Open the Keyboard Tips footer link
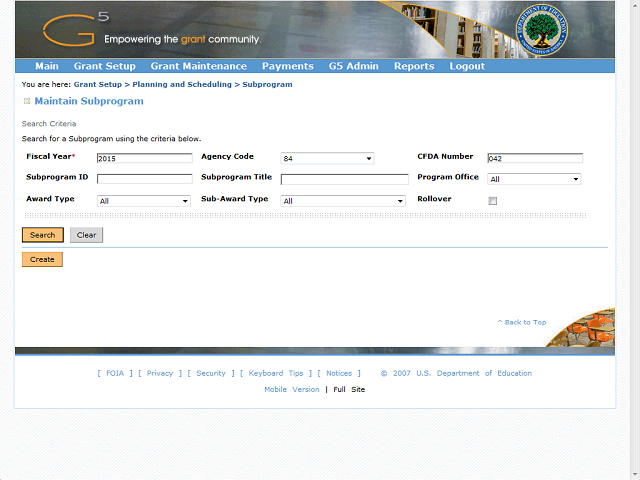Image resolution: width=640 pixels, height=480 pixels. pyautogui.click(x=276, y=373)
